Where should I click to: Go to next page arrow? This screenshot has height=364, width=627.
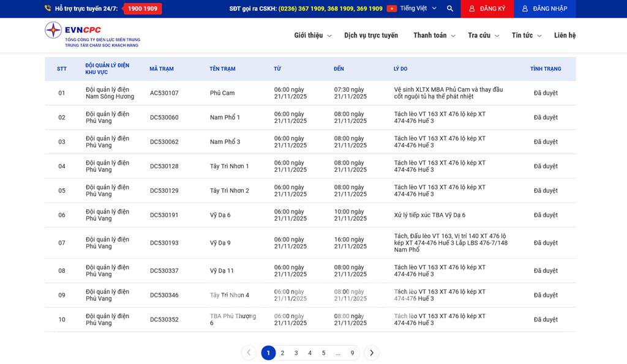coord(372,353)
